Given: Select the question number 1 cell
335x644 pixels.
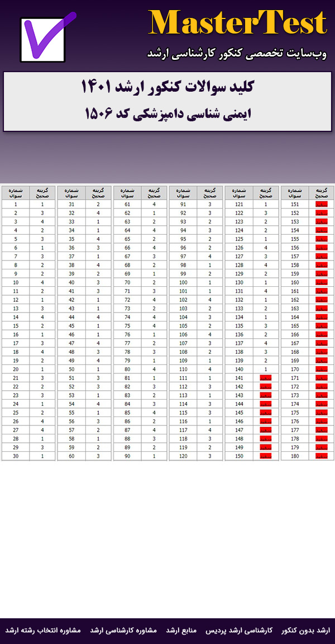Looking at the screenshot, I should click(x=16, y=205).
